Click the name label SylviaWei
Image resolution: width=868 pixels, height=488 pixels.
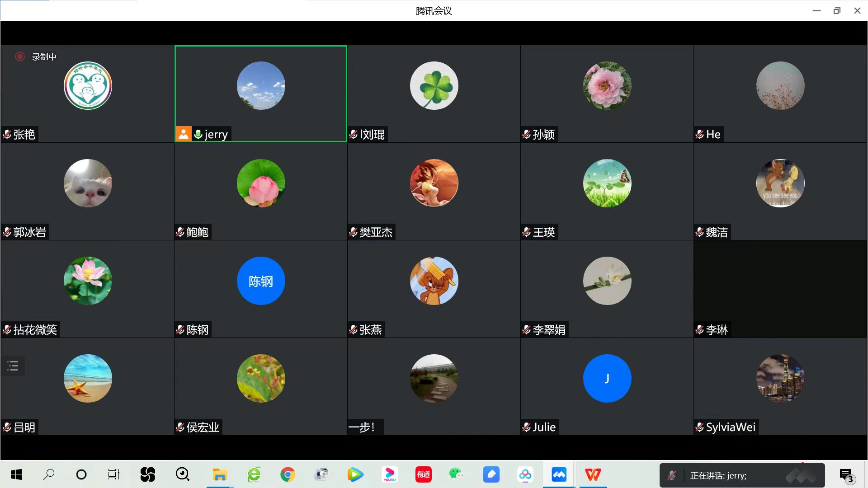(x=731, y=427)
